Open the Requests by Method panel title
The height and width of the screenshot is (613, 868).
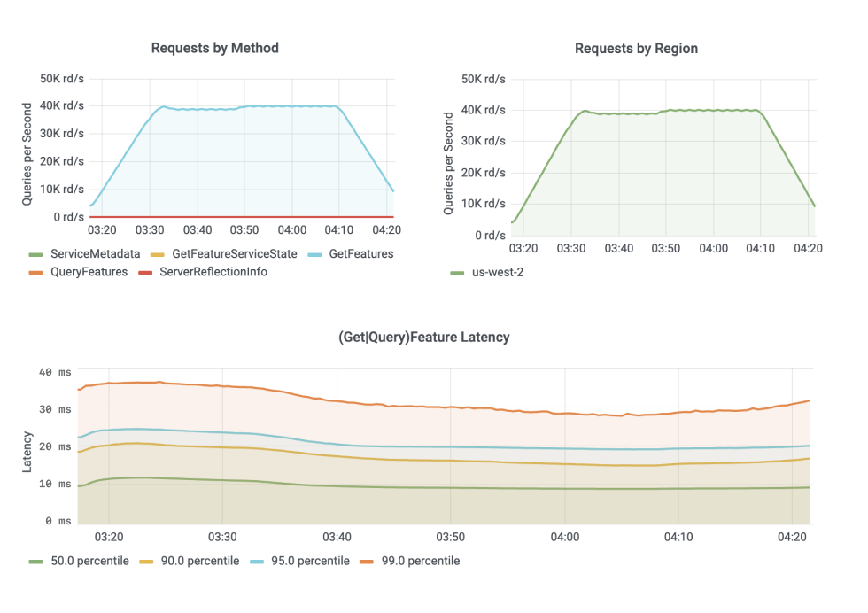pyautogui.click(x=214, y=48)
